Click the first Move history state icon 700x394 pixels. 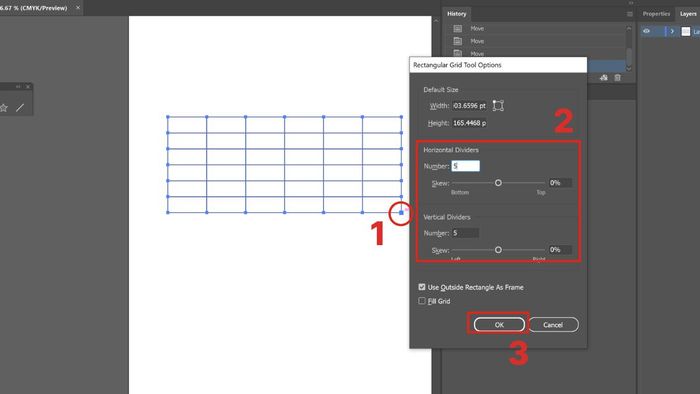[458, 28]
